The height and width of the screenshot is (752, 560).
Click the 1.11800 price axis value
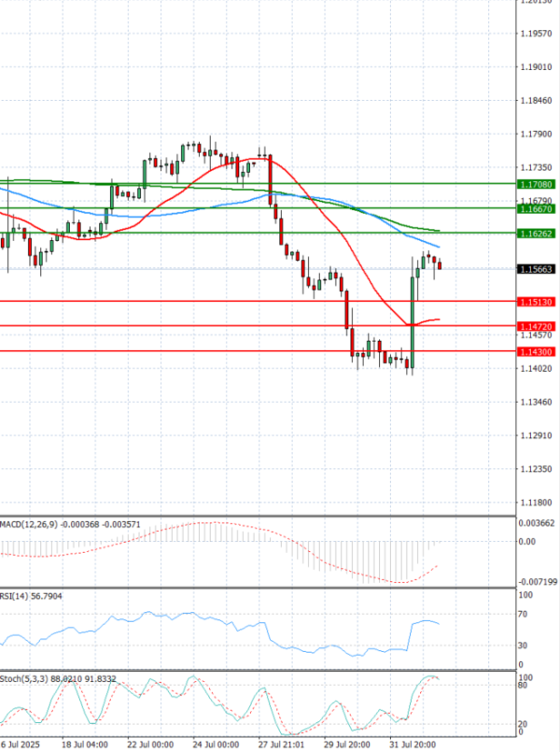536,503
